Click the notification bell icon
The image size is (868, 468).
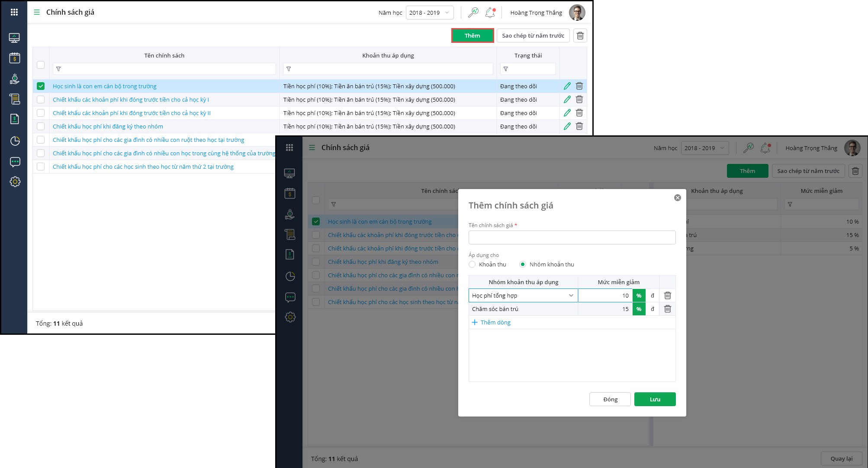(490, 13)
